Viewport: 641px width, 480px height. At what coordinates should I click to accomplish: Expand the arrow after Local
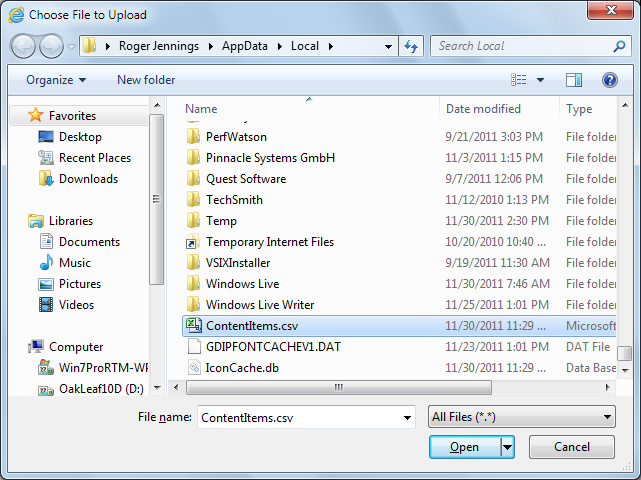[x=330, y=47]
